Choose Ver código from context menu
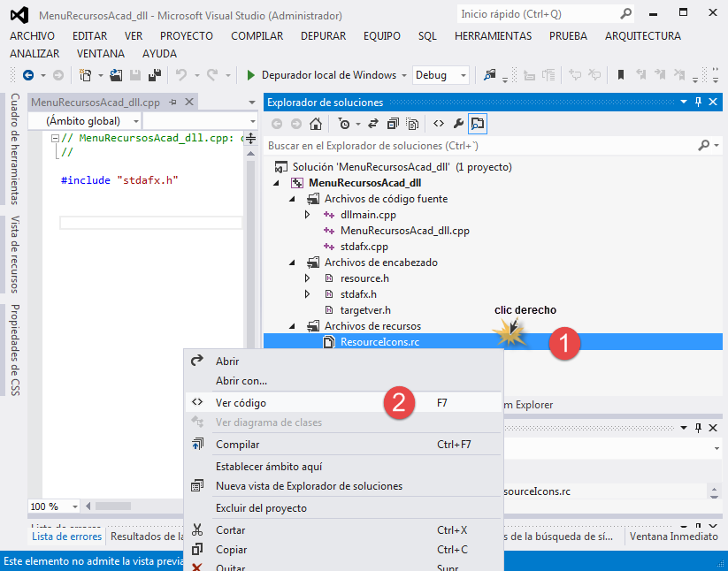Image resolution: width=728 pixels, height=571 pixels. pos(343,403)
